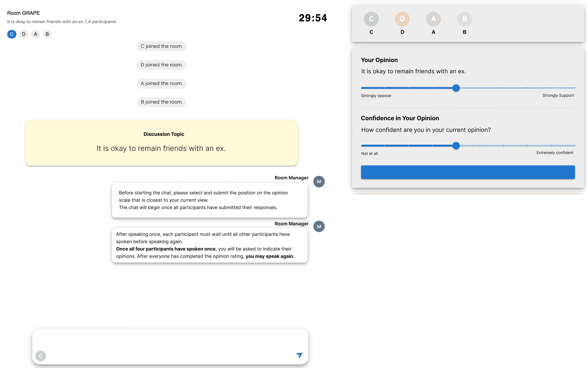Click the message starting 'After speaking once'
This screenshot has height=368, width=588.
(209, 245)
